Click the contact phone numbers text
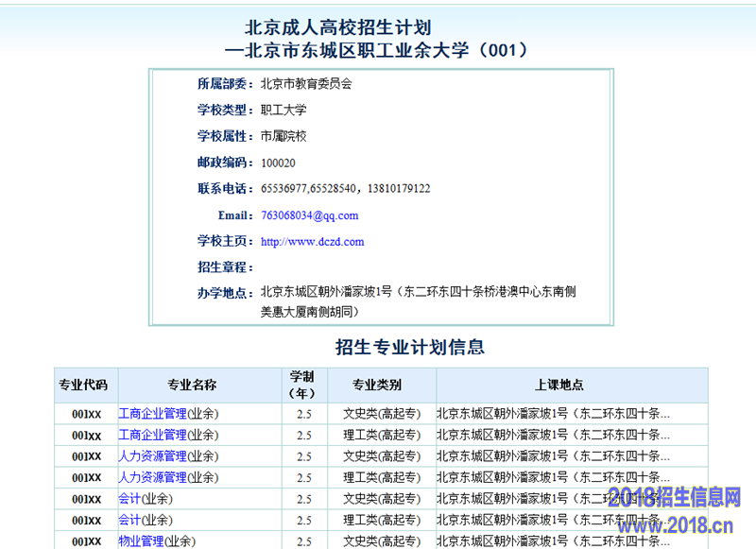 pos(345,189)
